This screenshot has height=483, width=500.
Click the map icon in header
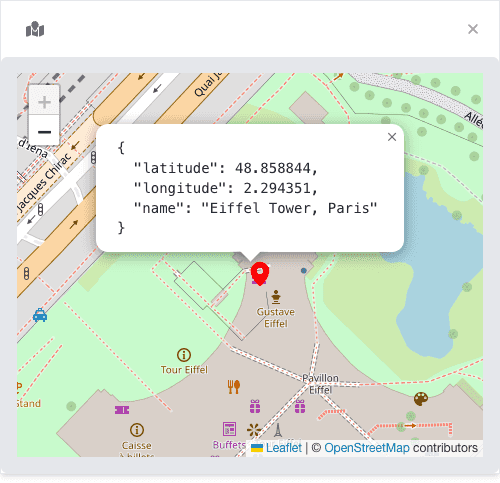(35, 29)
